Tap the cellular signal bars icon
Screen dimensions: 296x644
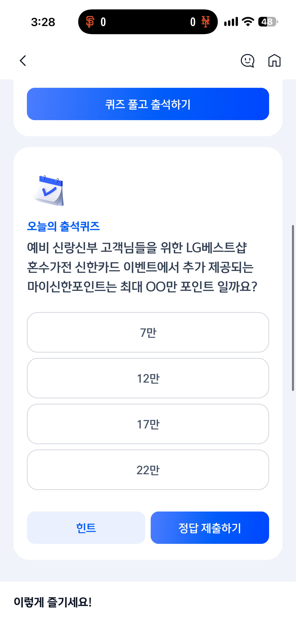[x=231, y=22]
